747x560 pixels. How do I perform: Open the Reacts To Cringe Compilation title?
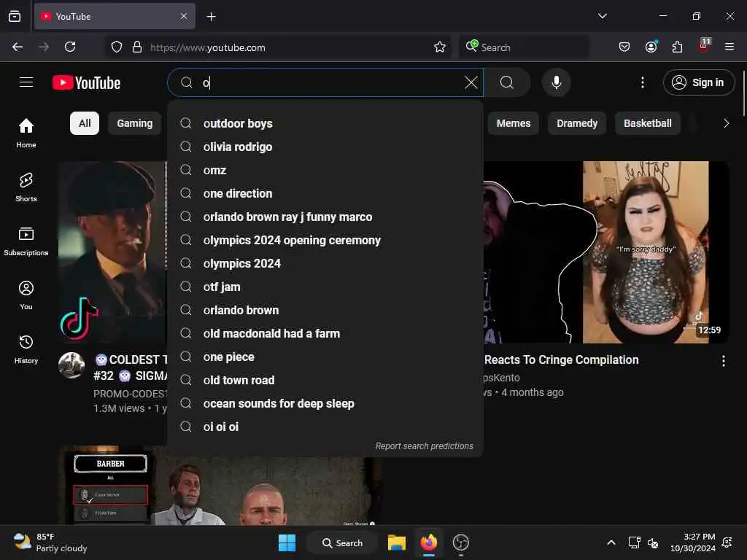click(x=561, y=360)
